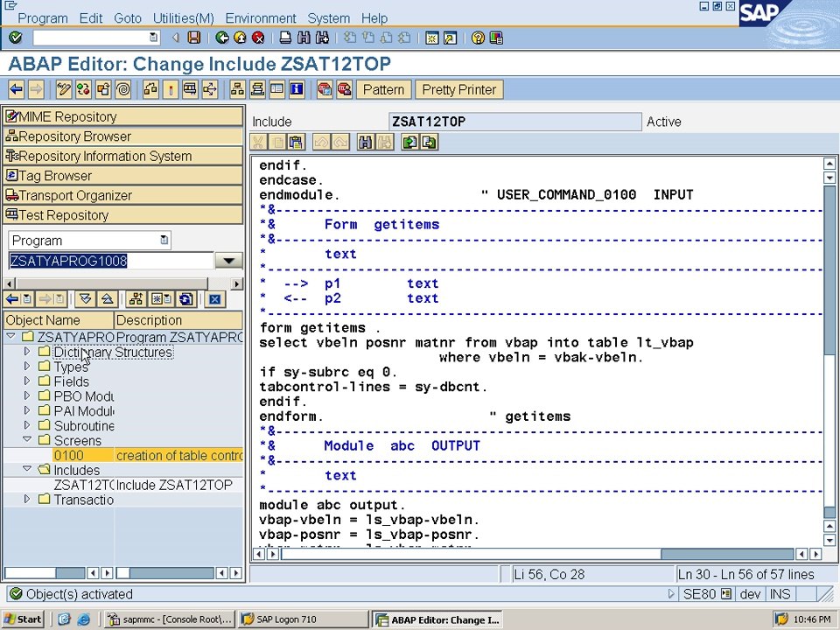Viewport: 840px width, 630px height.
Task: Open the ZSATYAPROG1008 history dropdown arrow
Action: [228, 261]
